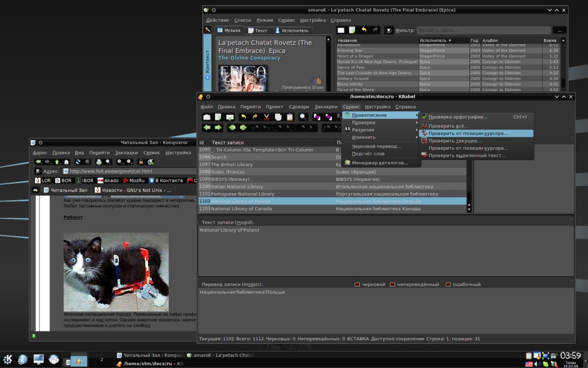Click The Divine Conspiracy album link

pos(249,58)
